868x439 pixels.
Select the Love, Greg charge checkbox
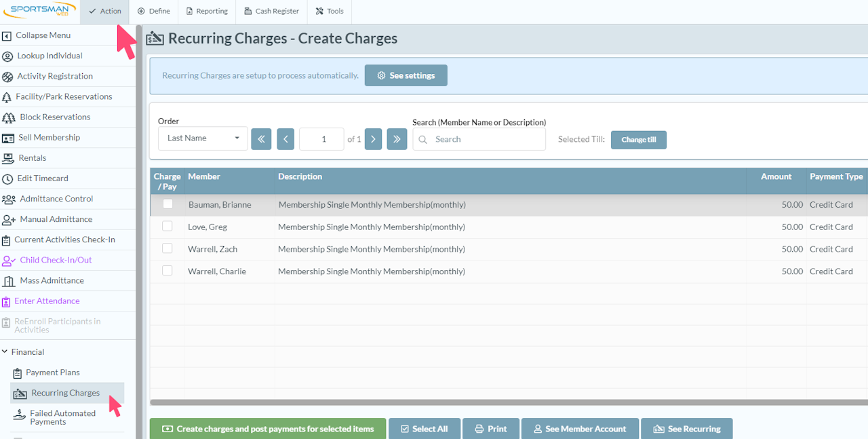(x=167, y=227)
